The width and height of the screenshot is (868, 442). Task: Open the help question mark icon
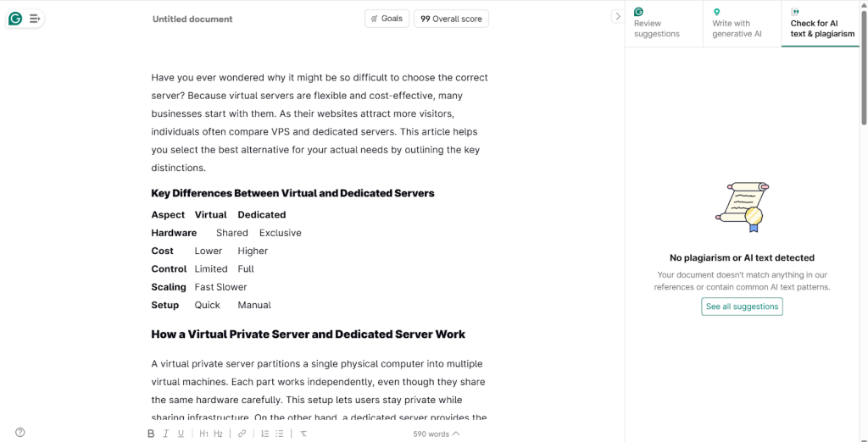[x=20, y=432]
